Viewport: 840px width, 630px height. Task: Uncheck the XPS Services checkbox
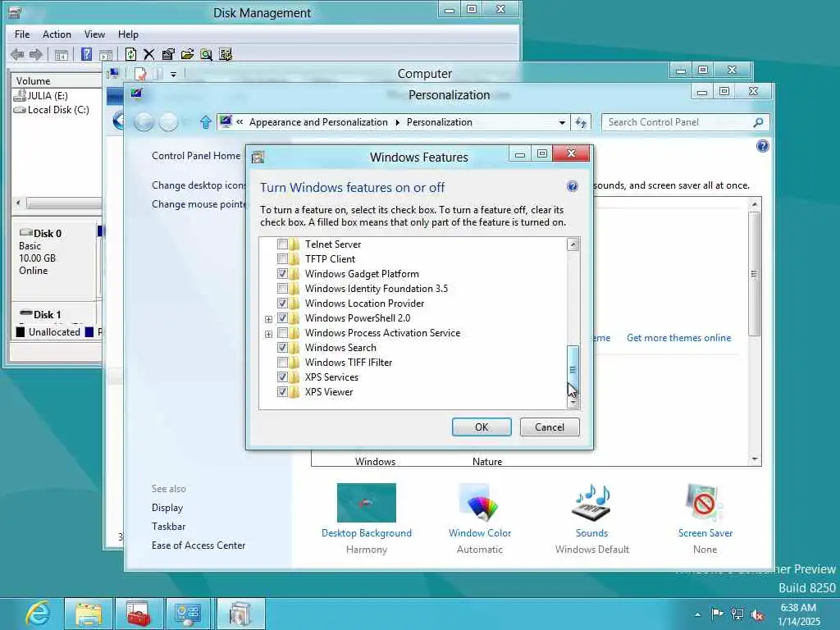pyautogui.click(x=282, y=377)
